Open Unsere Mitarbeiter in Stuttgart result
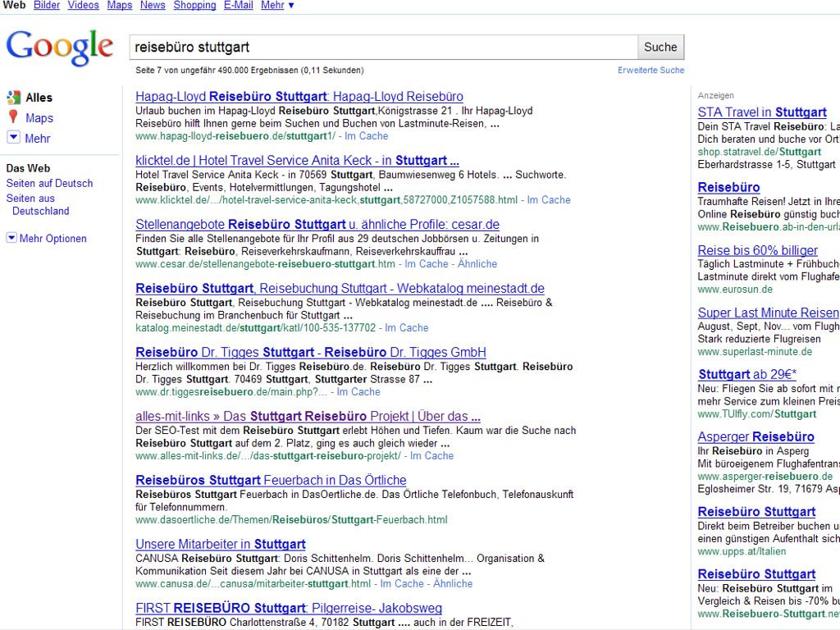The width and height of the screenshot is (840, 630). tap(220, 545)
